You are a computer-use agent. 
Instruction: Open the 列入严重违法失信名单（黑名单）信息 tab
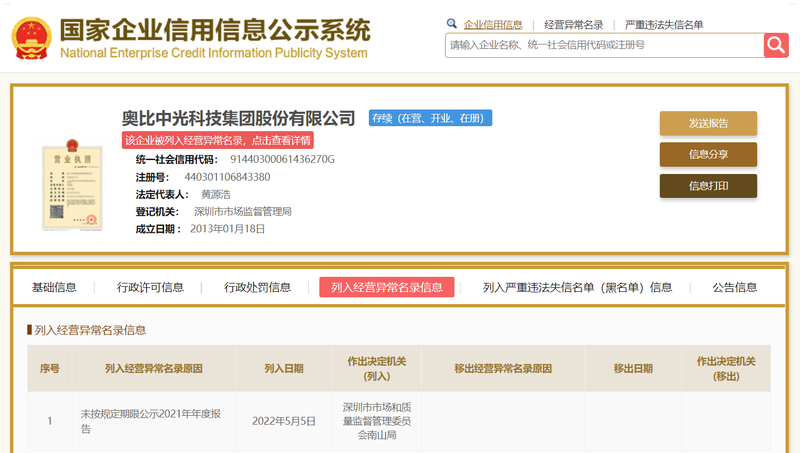click(577, 287)
